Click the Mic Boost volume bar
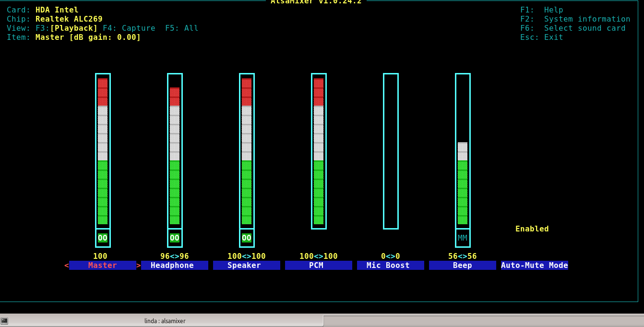This screenshot has height=327, width=644. pos(391,151)
